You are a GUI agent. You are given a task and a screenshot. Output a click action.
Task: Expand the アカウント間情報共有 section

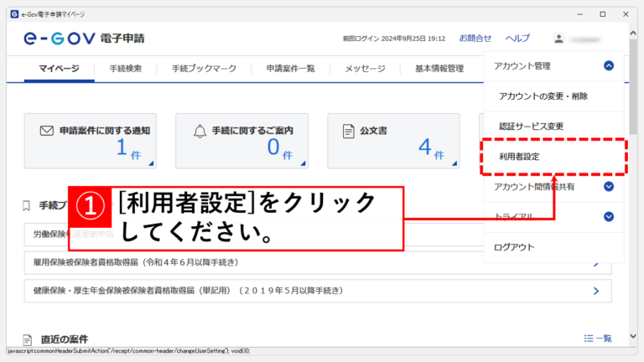609,187
